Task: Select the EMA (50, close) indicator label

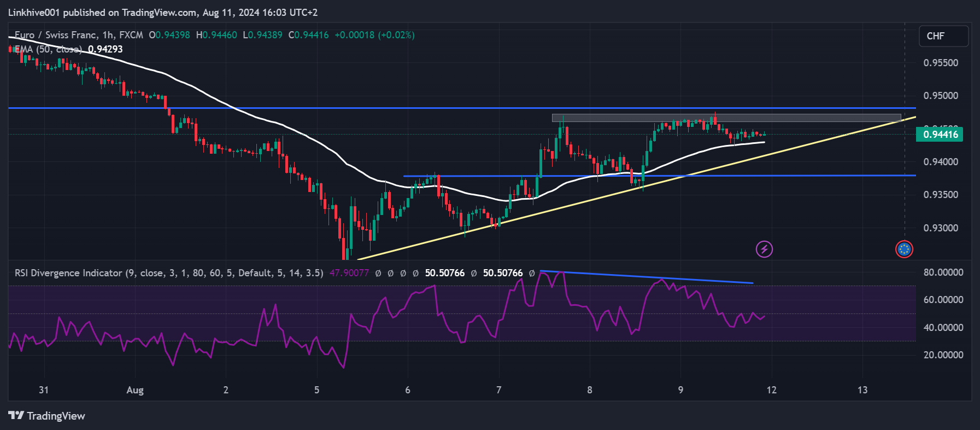Action: point(48,49)
